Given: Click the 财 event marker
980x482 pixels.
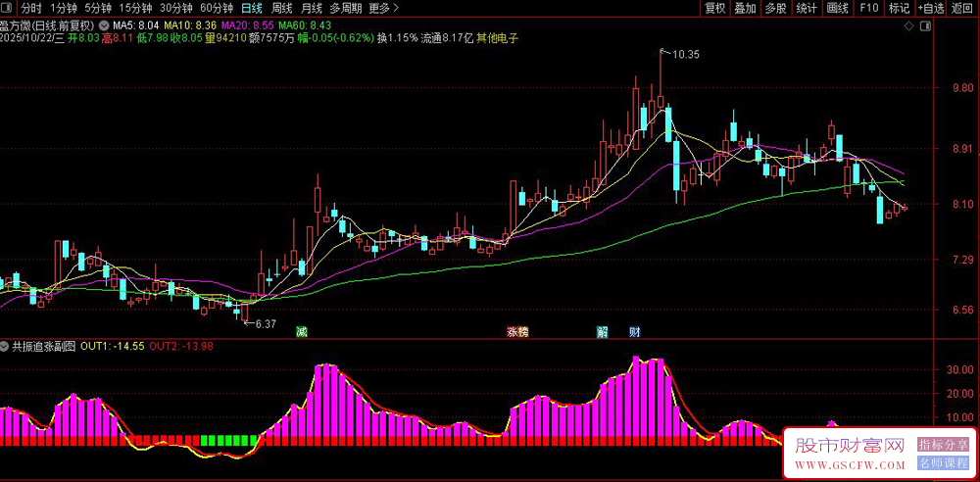Looking at the screenshot, I should [x=634, y=332].
